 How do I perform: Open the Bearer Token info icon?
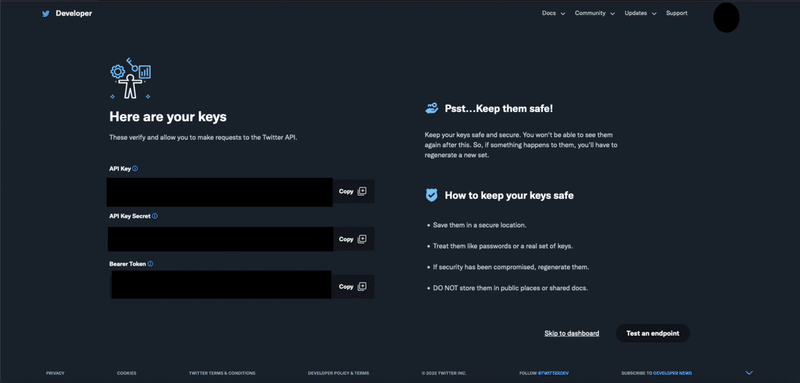click(150, 264)
